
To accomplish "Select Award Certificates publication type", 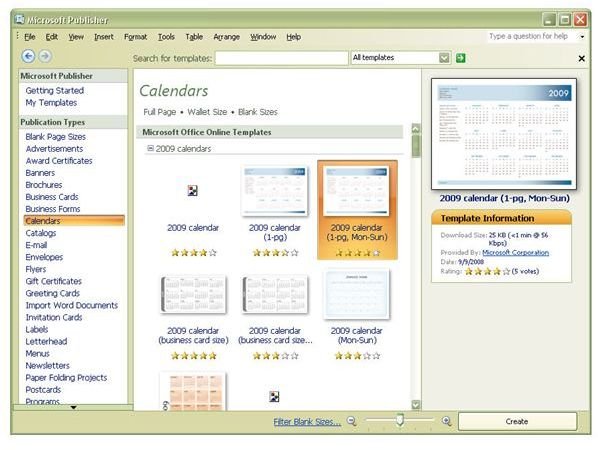I will coord(59,161).
